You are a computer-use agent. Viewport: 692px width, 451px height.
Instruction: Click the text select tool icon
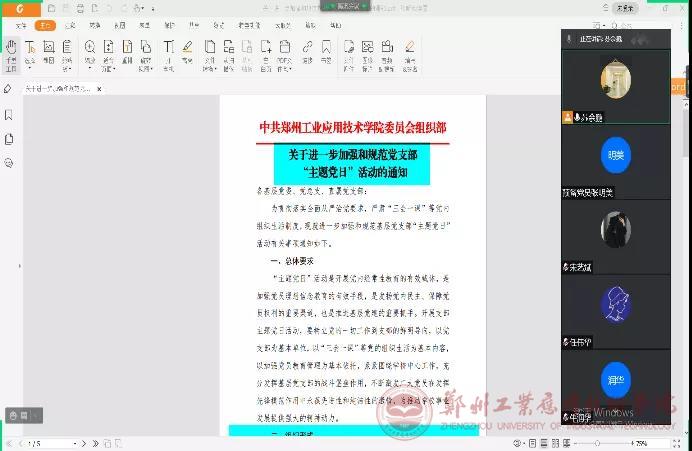coord(29,51)
